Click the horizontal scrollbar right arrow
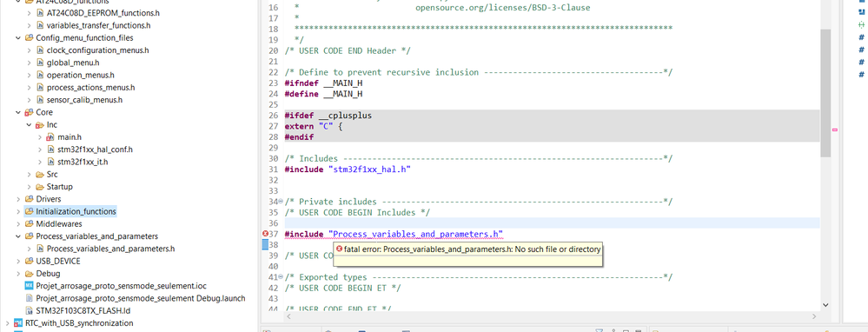The height and width of the screenshot is (332, 868). pyautogui.click(x=814, y=316)
